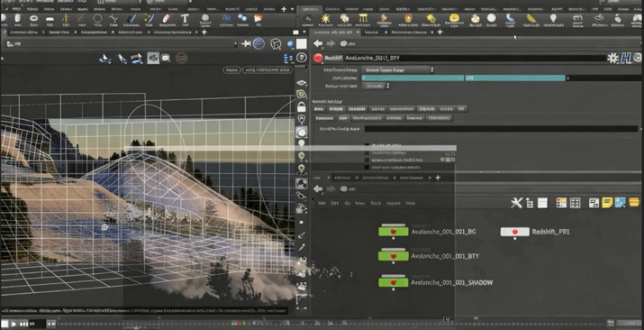Viewport: 644px width, 330px height.
Task: Go back in parameter pane
Action: tap(318, 43)
